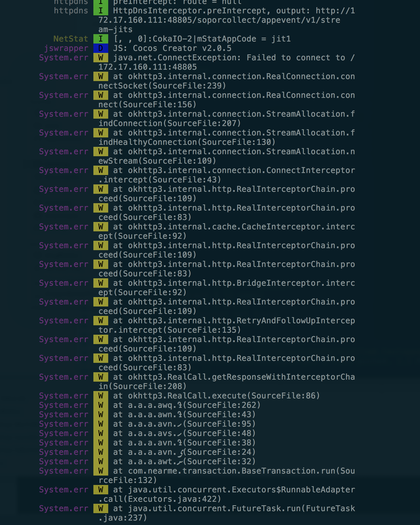Screen dimensions: 420x525
Task: Click the W badge beside FutureTask.run line
Action: click(x=101, y=508)
